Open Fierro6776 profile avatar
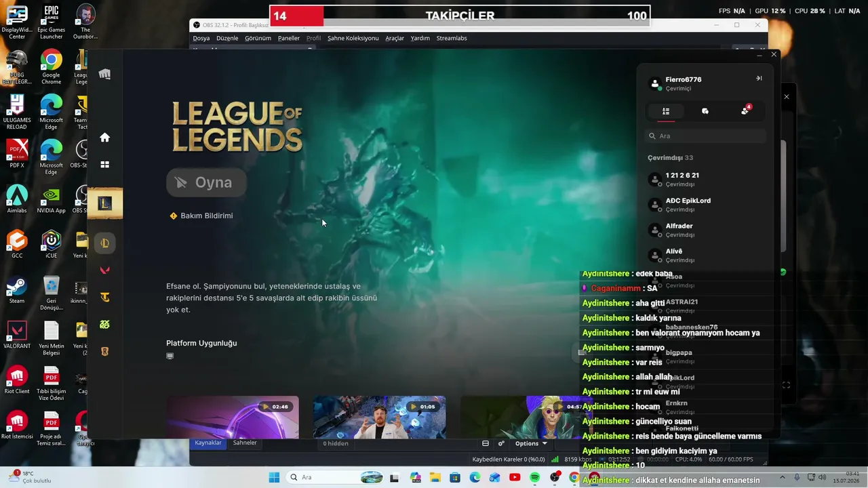This screenshot has width=868, height=488. (655, 84)
